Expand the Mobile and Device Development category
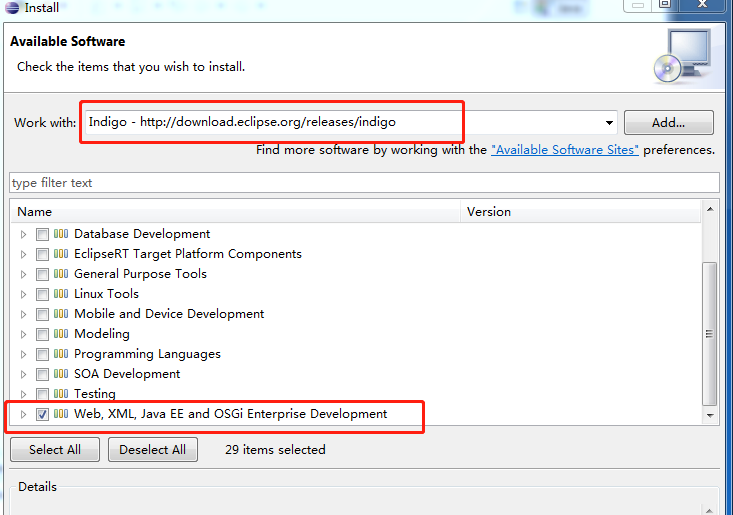 pos(23,315)
